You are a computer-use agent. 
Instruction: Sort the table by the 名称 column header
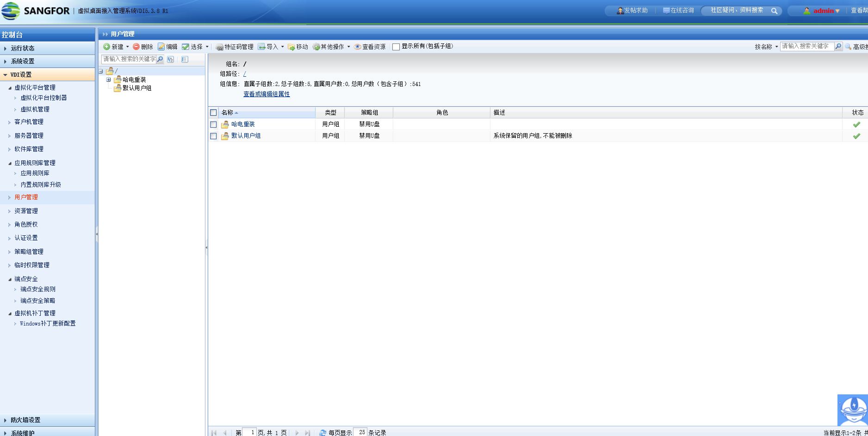pos(228,112)
